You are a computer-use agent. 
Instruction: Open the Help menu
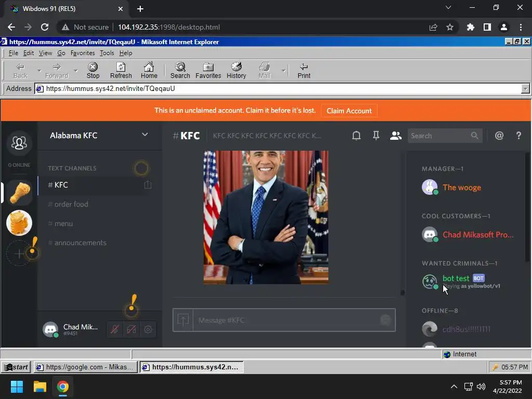[x=126, y=53]
